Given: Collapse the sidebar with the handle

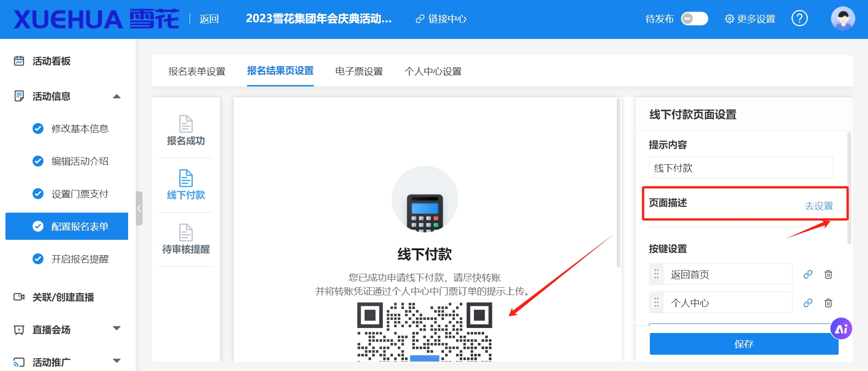Looking at the screenshot, I should point(139,208).
